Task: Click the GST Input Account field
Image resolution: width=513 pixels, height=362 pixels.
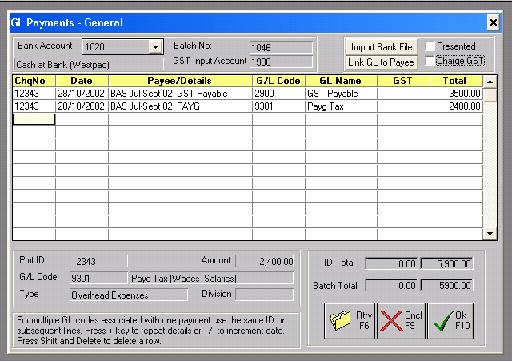Action: tap(281, 62)
